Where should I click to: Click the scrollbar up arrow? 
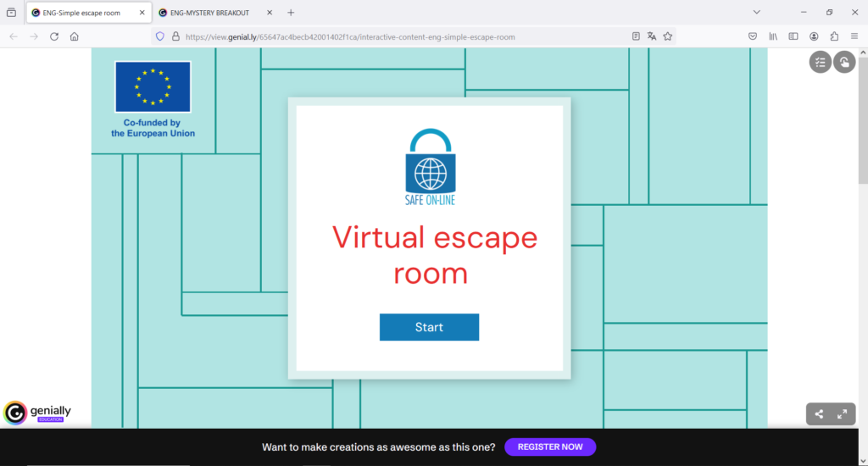click(x=863, y=52)
